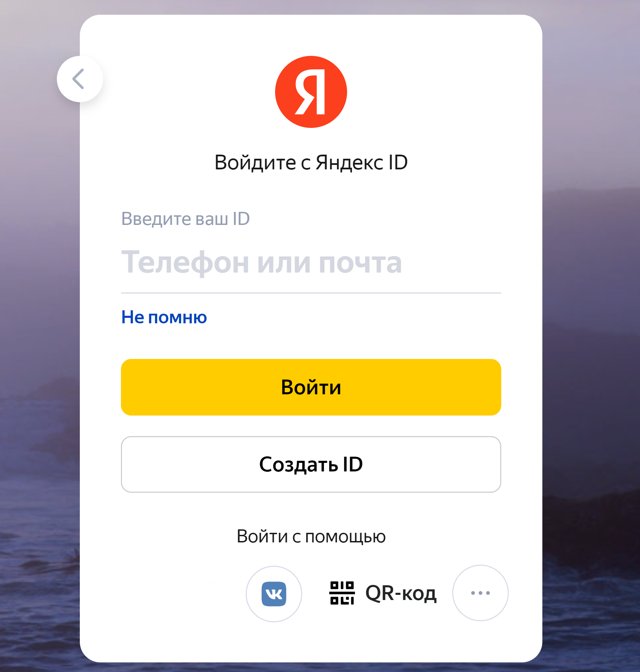Click the yellow "Войти" button
The width and height of the screenshot is (640, 672).
coord(311,387)
